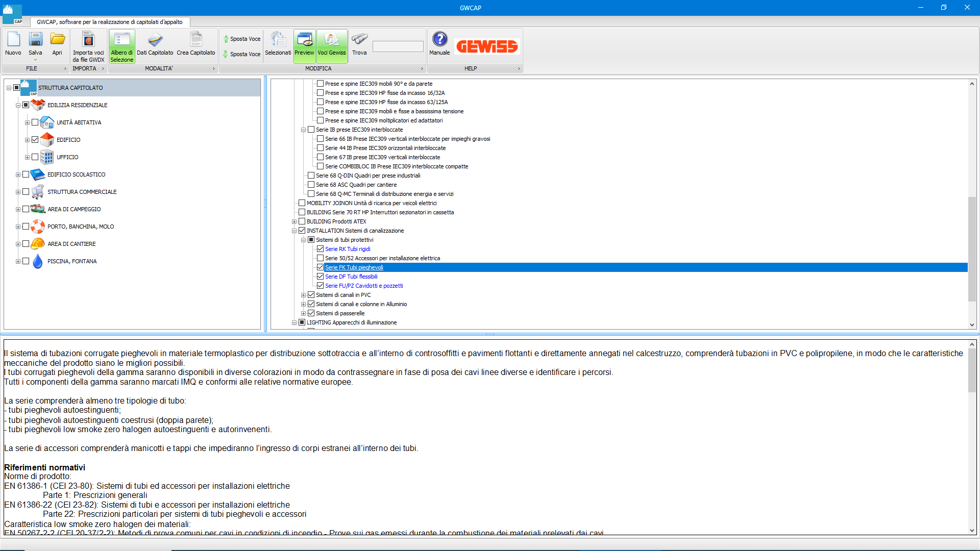Check Serie 50/52 Accessori checkbox

321,258
